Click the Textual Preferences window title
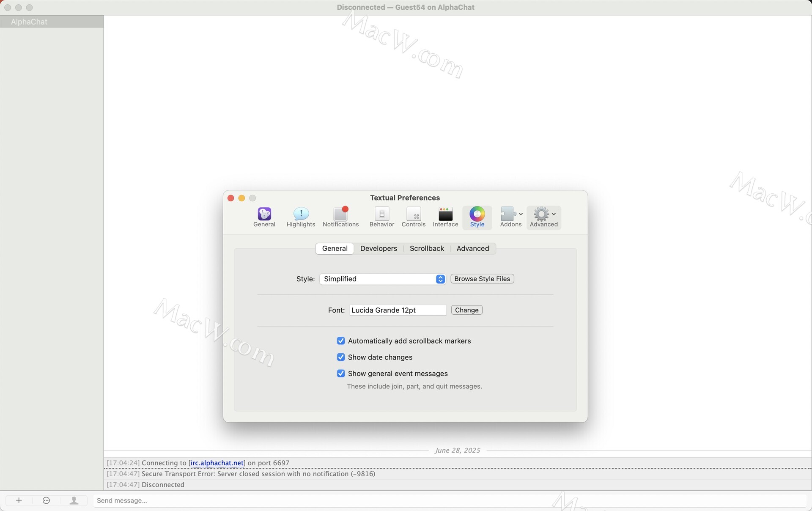 (x=405, y=198)
